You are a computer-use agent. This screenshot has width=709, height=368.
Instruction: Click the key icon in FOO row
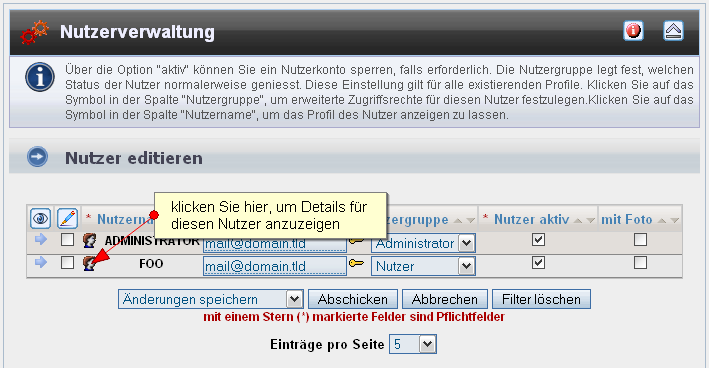tap(356, 263)
